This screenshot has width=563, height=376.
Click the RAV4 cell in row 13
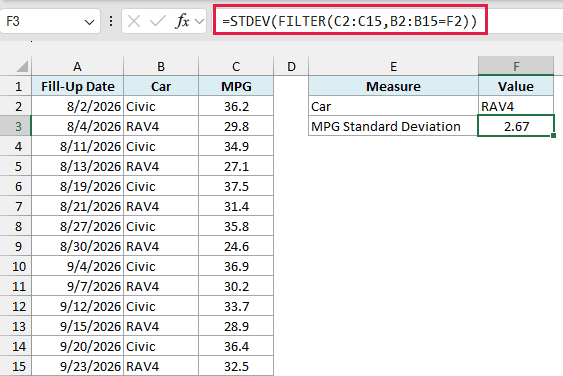click(x=161, y=326)
